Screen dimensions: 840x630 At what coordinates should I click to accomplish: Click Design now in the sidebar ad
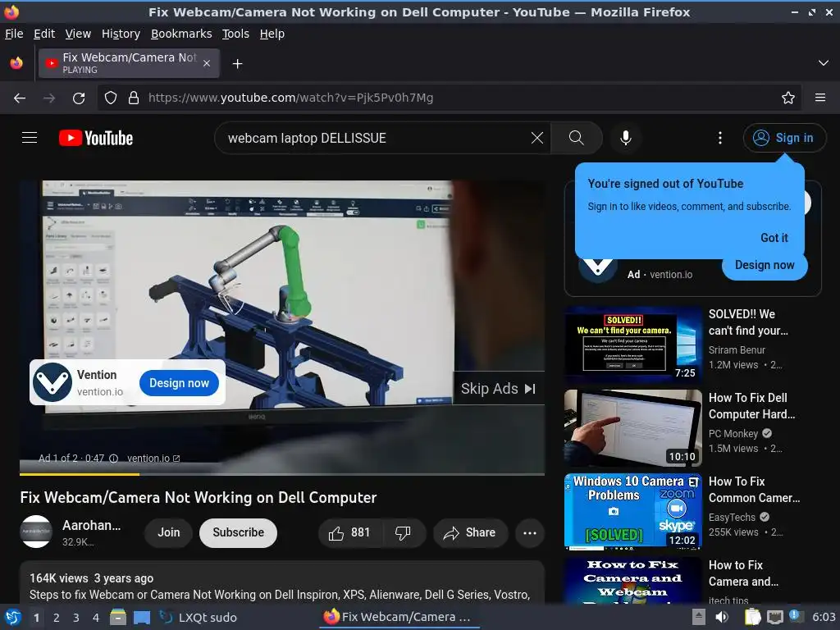(765, 265)
